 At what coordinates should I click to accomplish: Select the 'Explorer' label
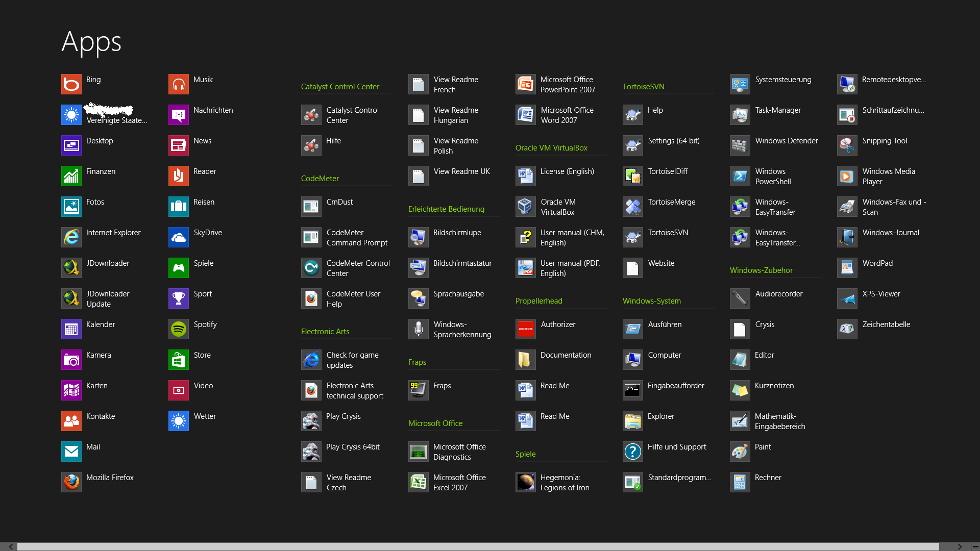pos(661,416)
